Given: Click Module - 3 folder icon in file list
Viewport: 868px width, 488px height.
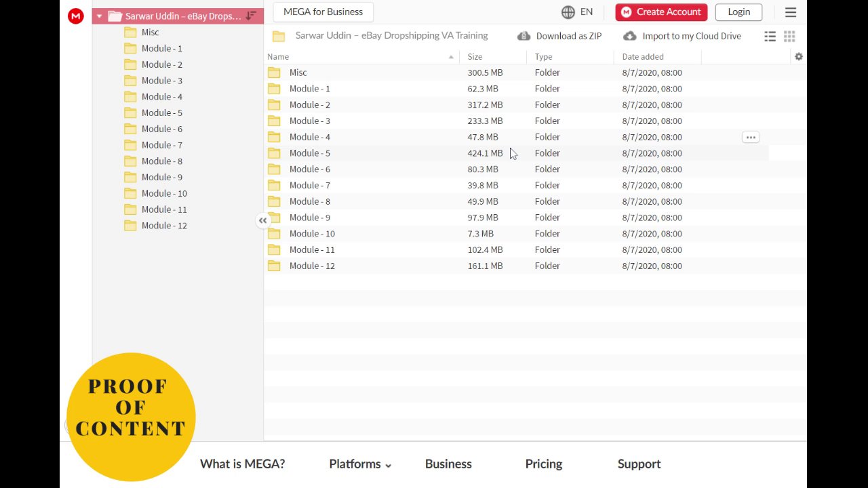Looking at the screenshot, I should coord(274,121).
